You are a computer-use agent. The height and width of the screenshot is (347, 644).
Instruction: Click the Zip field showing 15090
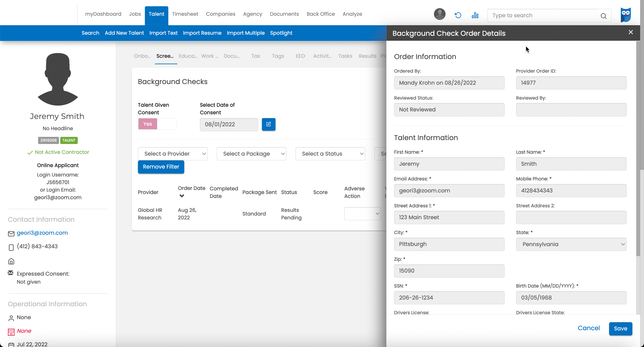(449, 271)
